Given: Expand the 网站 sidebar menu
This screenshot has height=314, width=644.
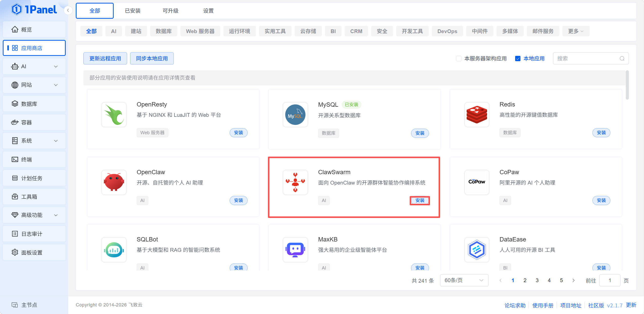Looking at the screenshot, I should 34,85.
